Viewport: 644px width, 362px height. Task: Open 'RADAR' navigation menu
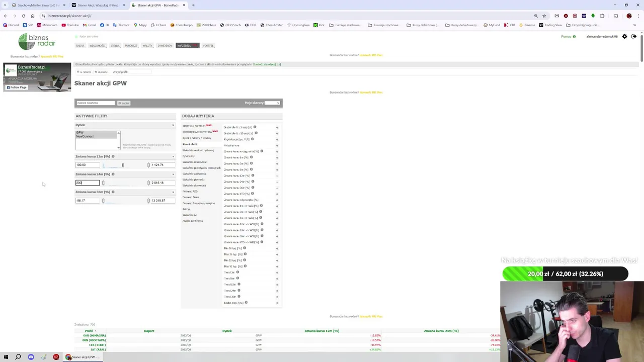[80, 46]
